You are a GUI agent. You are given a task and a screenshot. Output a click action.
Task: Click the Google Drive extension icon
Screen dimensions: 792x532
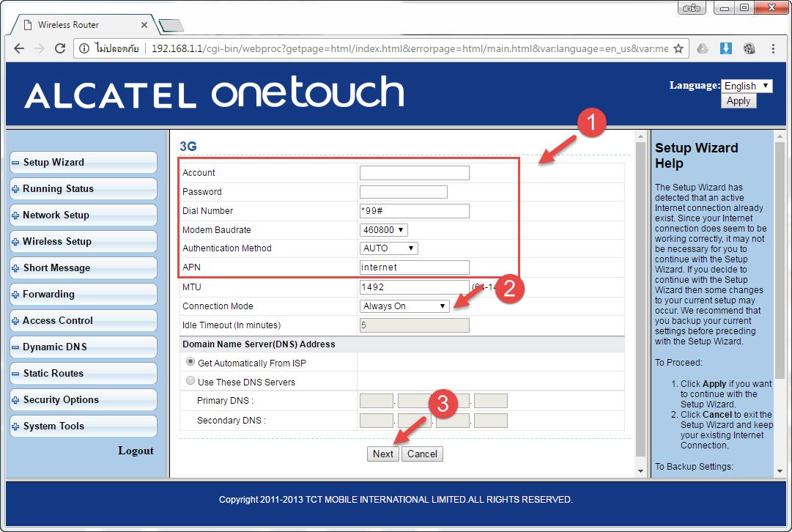703,48
